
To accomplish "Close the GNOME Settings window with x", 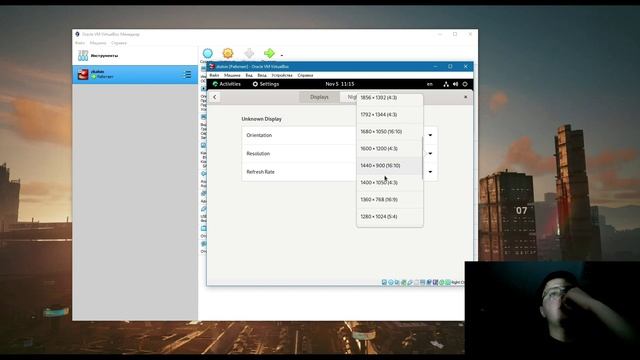I will click(465, 97).
